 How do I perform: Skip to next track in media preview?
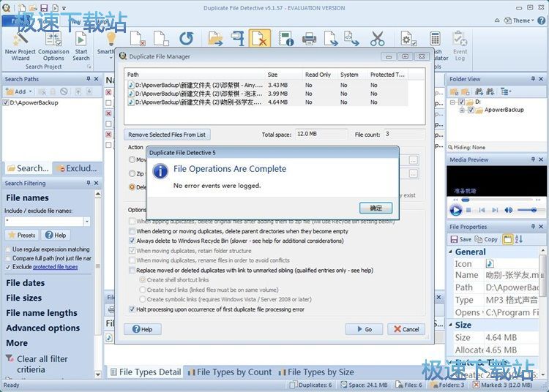click(x=495, y=210)
